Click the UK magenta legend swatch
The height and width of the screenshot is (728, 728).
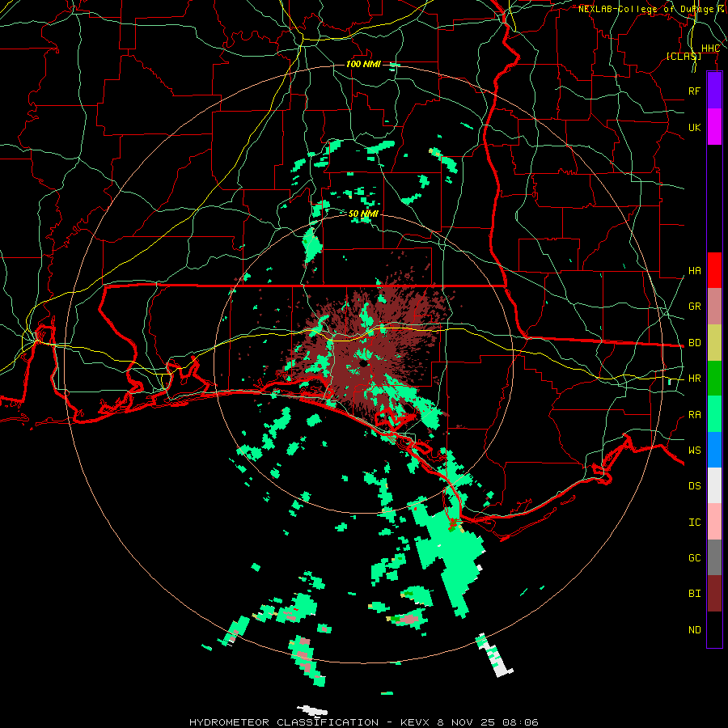714,127
